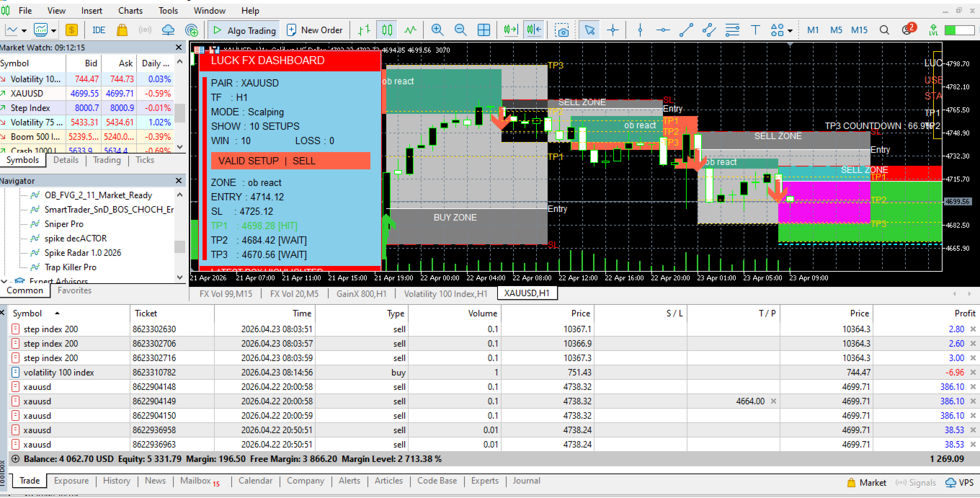Zoom out of the chart
The height and width of the screenshot is (498, 980).
tap(460, 30)
